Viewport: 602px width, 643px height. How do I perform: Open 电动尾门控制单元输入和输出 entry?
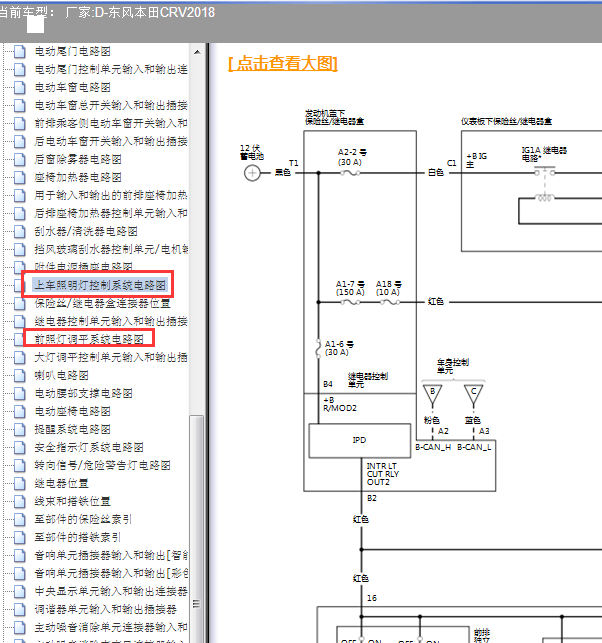pyautogui.click(x=111, y=69)
